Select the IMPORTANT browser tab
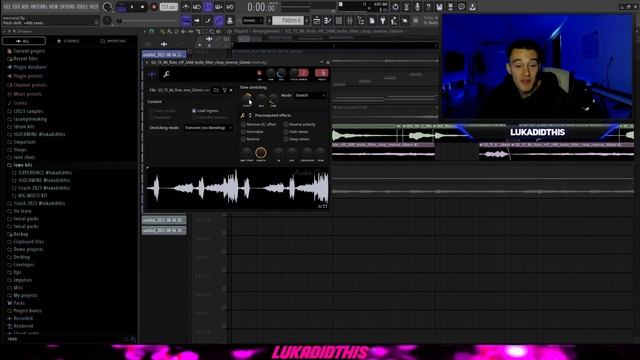Viewport: 640px width, 360px height. pos(113,41)
